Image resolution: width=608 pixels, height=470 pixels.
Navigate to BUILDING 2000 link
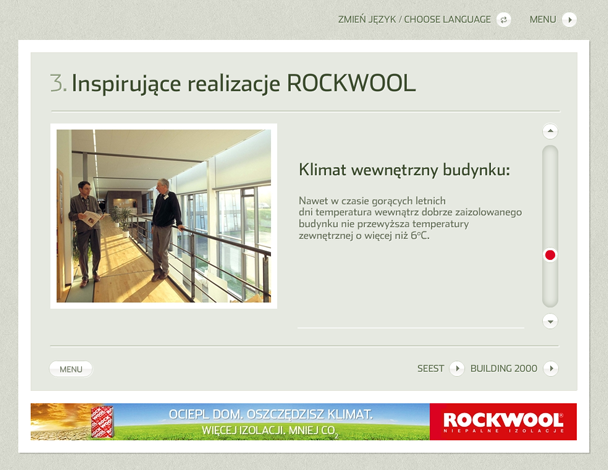pyautogui.click(x=503, y=368)
